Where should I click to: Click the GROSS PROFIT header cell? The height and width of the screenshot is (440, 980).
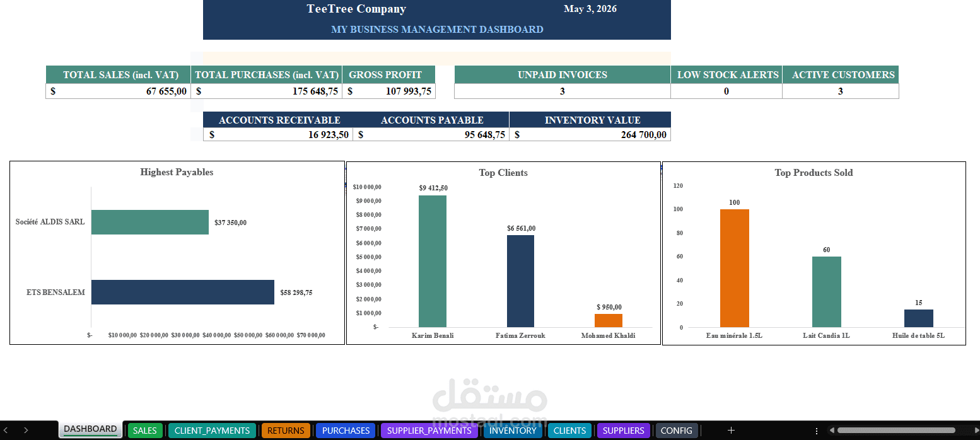pyautogui.click(x=388, y=74)
